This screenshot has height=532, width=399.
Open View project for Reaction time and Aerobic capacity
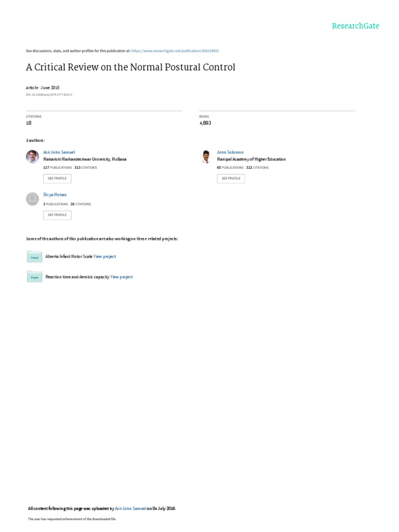click(x=122, y=277)
